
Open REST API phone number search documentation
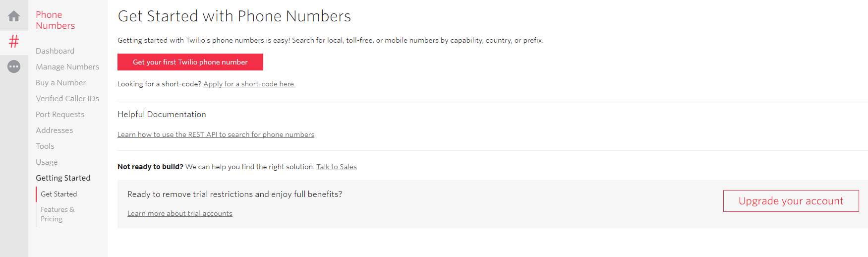[216, 134]
